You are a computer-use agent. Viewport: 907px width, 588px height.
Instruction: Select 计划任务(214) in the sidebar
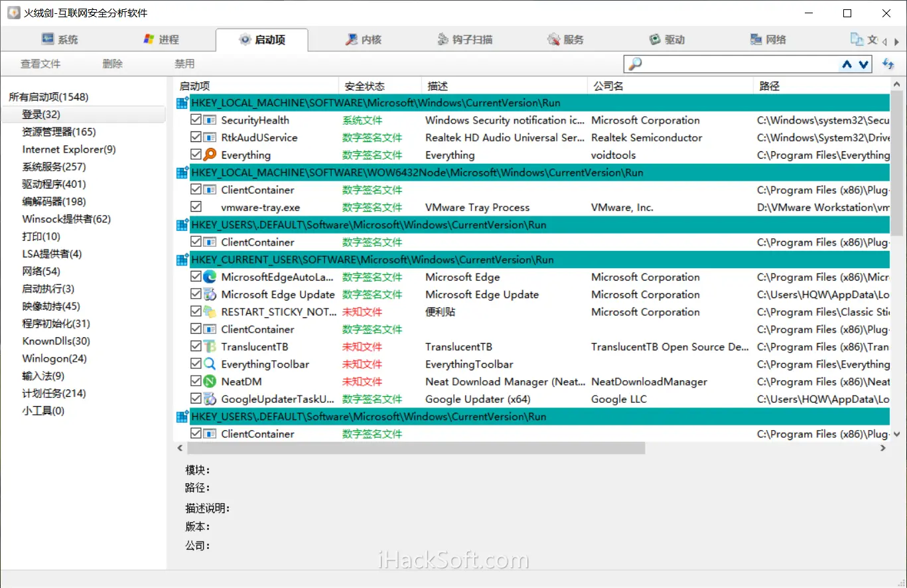54,394
